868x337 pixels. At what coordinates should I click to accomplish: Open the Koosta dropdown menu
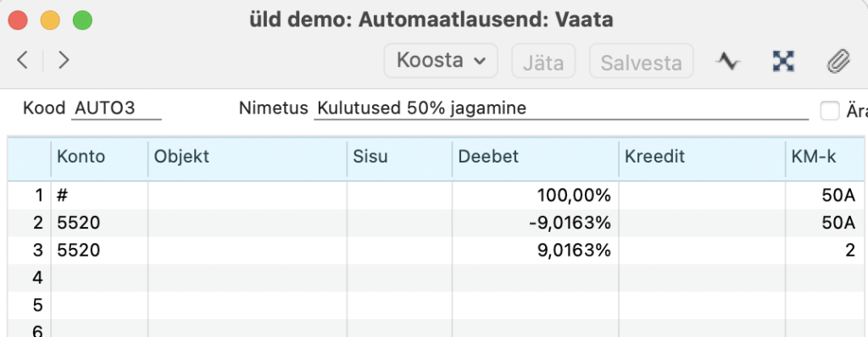coord(441,60)
